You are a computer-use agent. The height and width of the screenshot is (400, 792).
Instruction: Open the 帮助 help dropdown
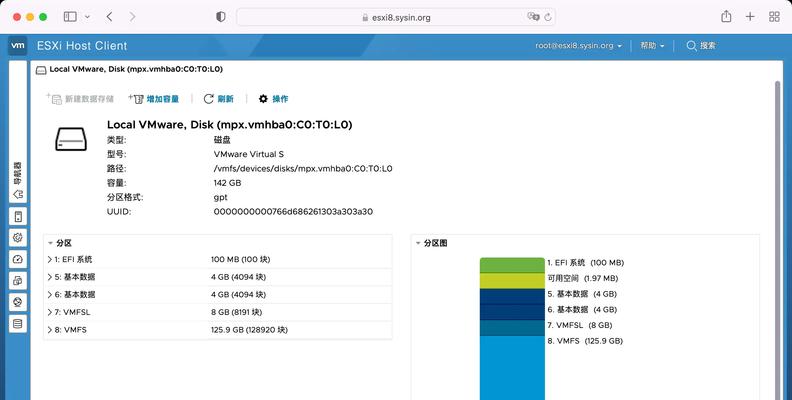[652, 45]
